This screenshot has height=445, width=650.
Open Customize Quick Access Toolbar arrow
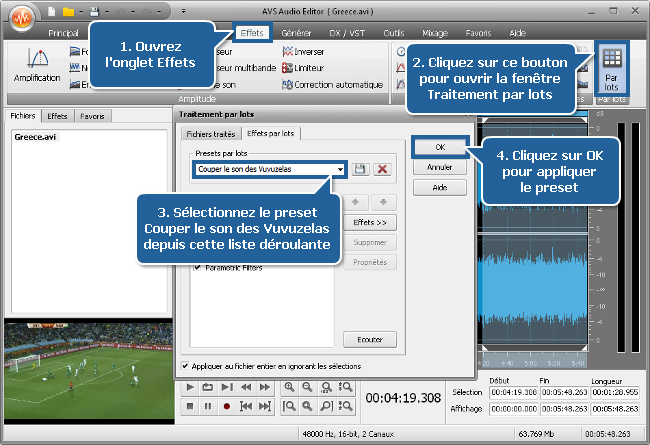click(183, 12)
